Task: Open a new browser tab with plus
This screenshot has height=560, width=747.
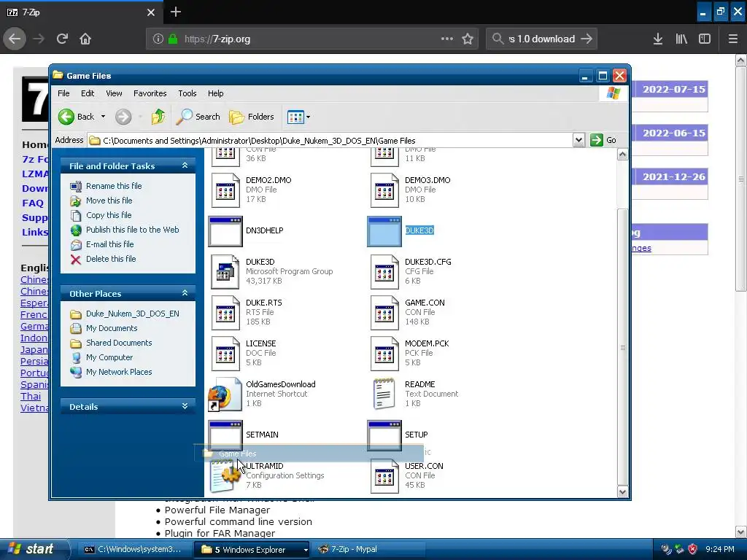Action: point(175,12)
